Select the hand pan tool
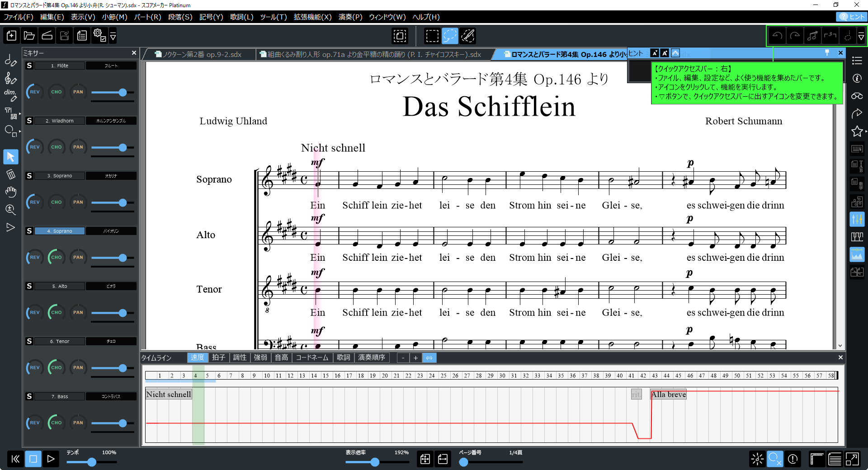The height and width of the screenshot is (470, 868). click(x=11, y=192)
